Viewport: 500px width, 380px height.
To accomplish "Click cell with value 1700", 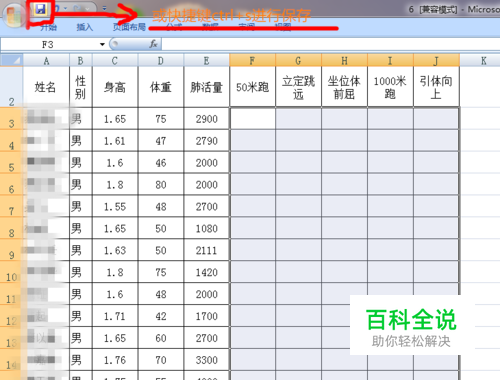I will [x=207, y=316].
